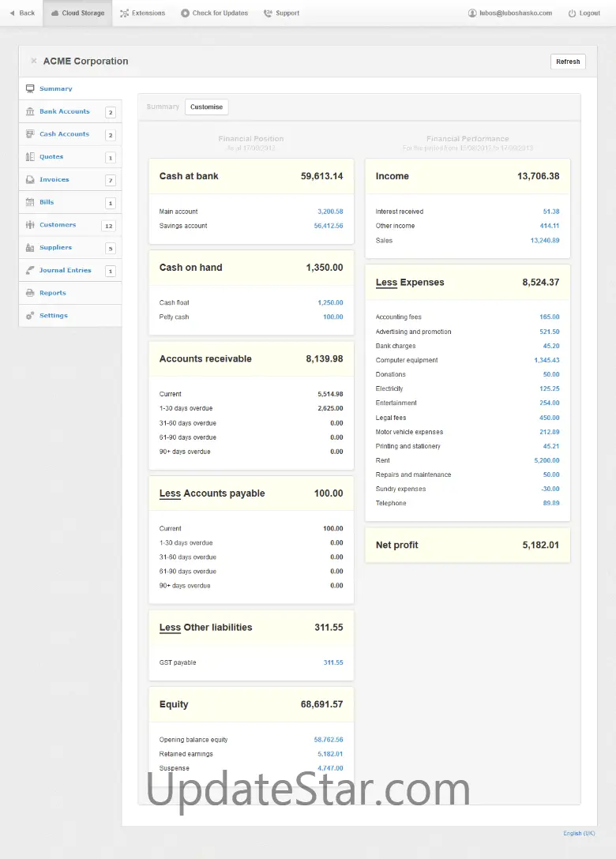This screenshot has width=616, height=859.
Task: Select Check for Updates in top bar
Action: pyautogui.click(x=215, y=13)
